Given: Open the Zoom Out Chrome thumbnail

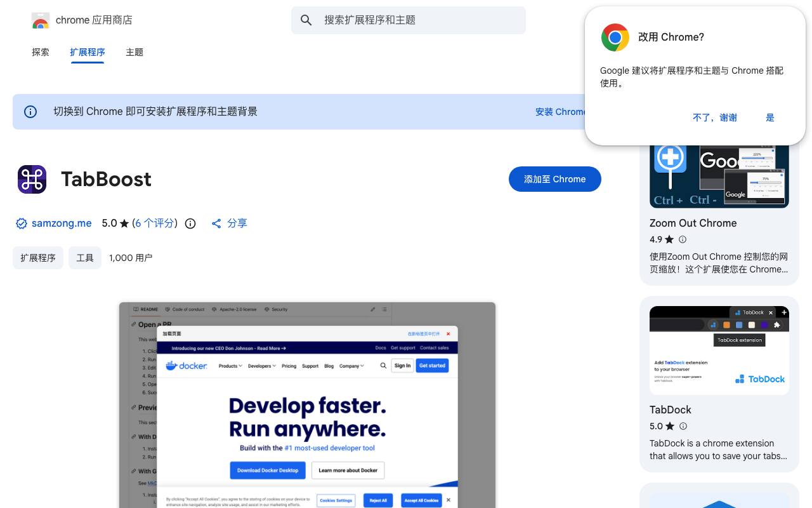Looking at the screenshot, I should click(719, 176).
